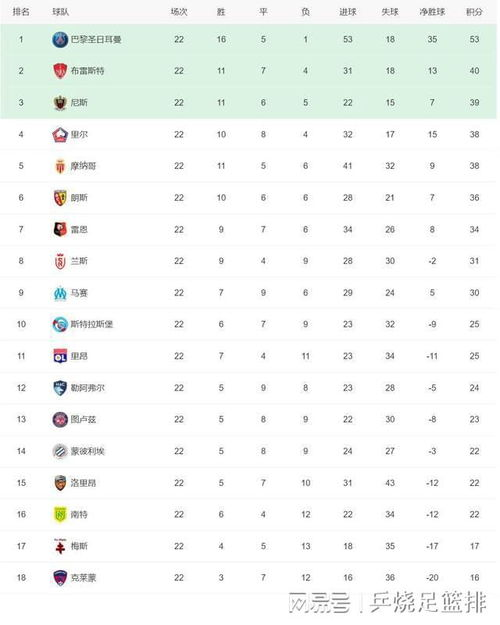
Task: Click the Paris Saint-Germain club crest
Action: 60,39
